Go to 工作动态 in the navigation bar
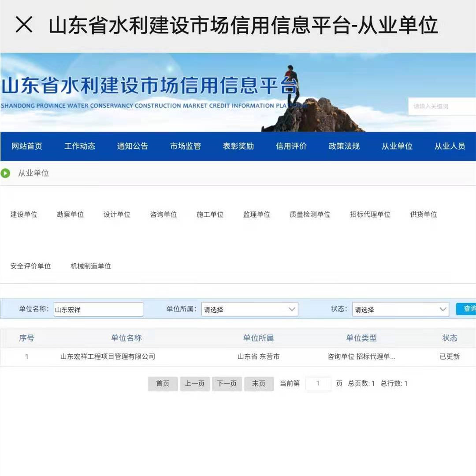The image size is (476, 476). coord(79,146)
